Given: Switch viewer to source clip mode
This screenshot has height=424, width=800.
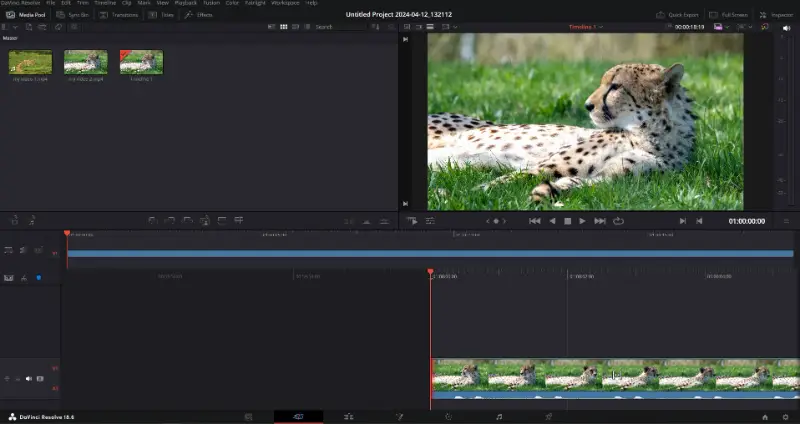Looking at the screenshot, I should click(407, 27).
